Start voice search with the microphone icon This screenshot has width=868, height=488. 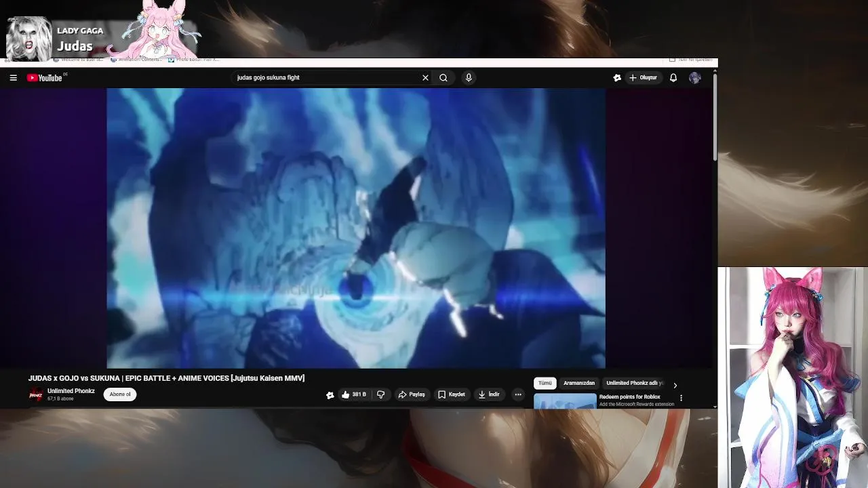[x=469, y=78]
